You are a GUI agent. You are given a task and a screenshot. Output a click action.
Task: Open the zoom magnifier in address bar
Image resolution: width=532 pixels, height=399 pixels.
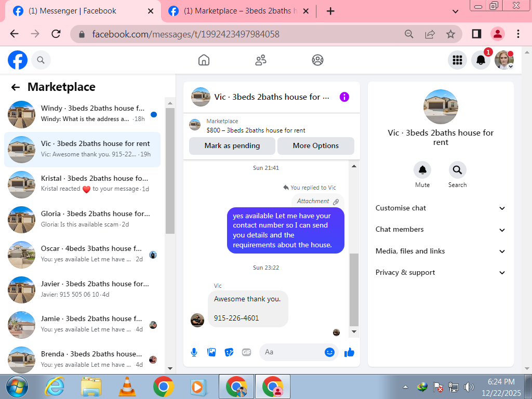(x=409, y=34)
